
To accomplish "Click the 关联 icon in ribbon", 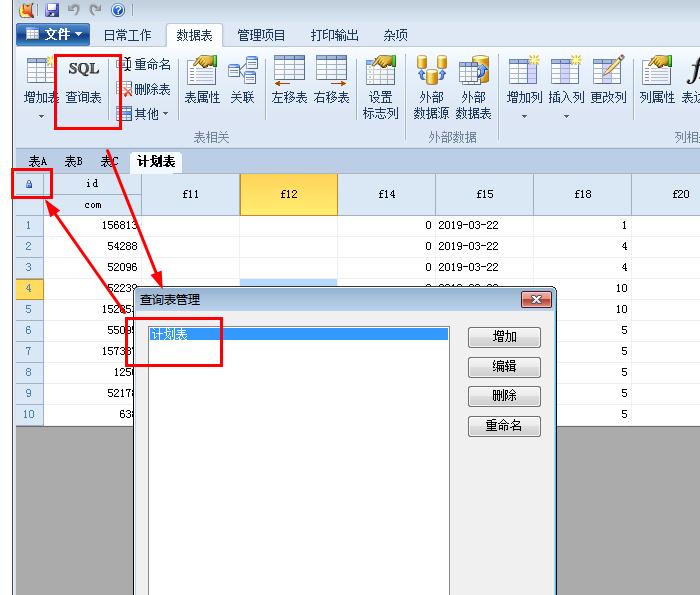I will pyautogui.click(x=242, y=82).
